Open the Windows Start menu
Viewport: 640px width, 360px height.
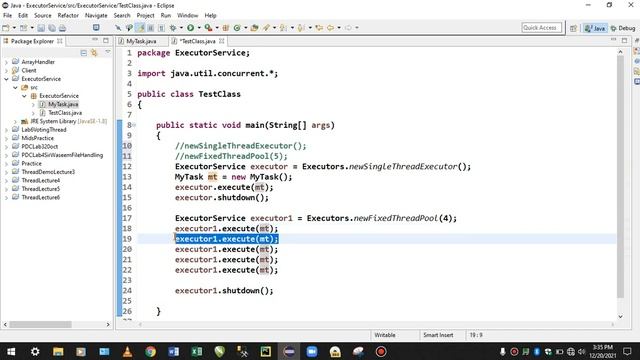(x=11, y=351)
